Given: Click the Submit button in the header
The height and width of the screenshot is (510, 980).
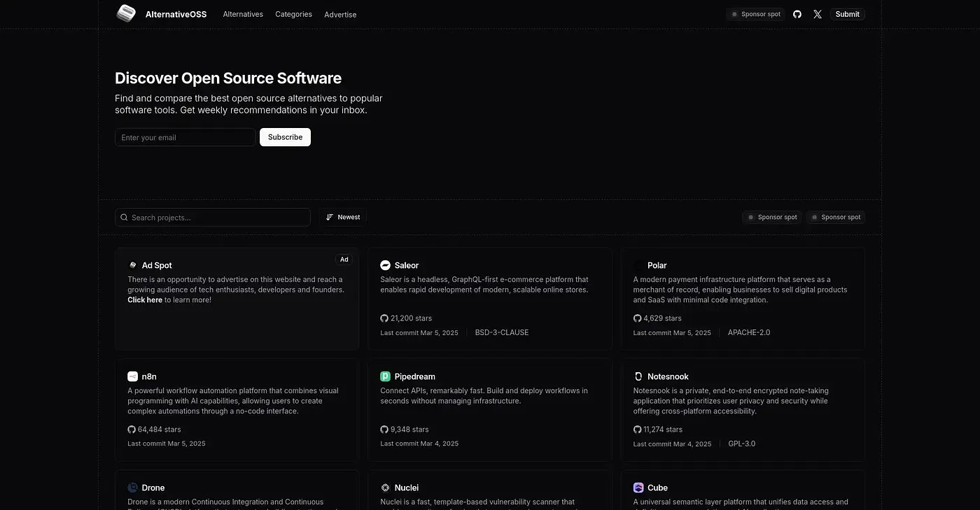Looking at the screenshot, I should coord(847,14).
